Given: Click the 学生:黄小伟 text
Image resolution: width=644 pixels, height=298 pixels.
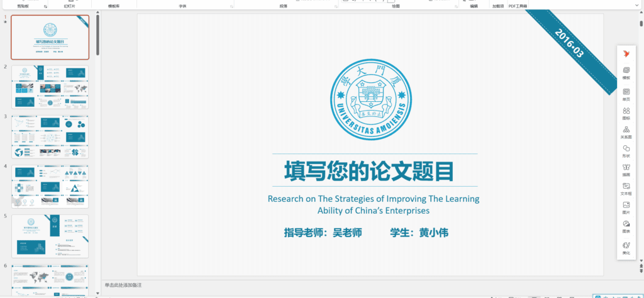Looking at the screenshot, I should [419, 233].
